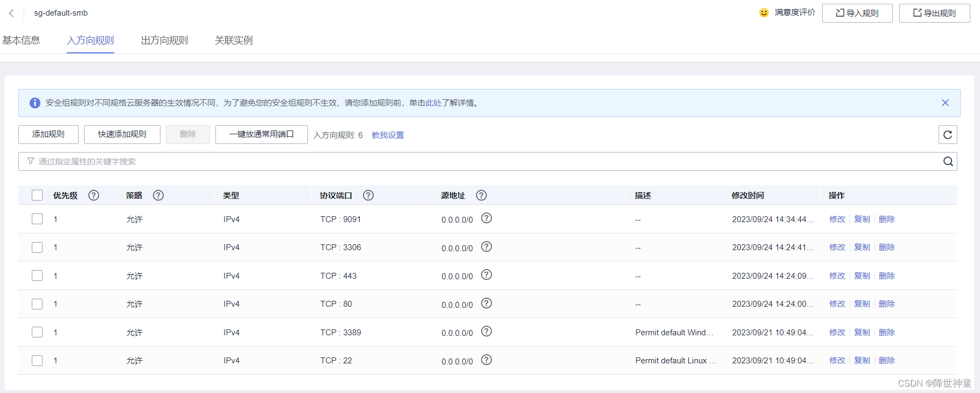Click the satisfaction rating smiley icon
This screenshot has height=393, width=980.
tap(764, 12)
